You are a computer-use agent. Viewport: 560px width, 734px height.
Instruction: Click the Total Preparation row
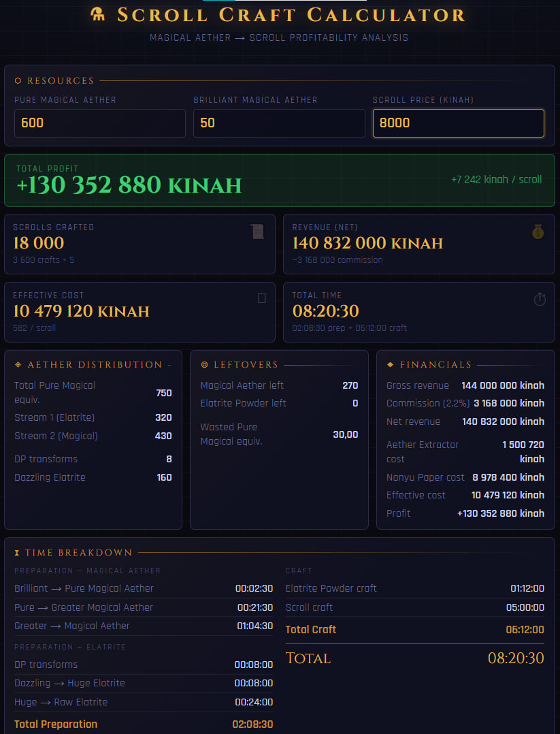[144, 724]
